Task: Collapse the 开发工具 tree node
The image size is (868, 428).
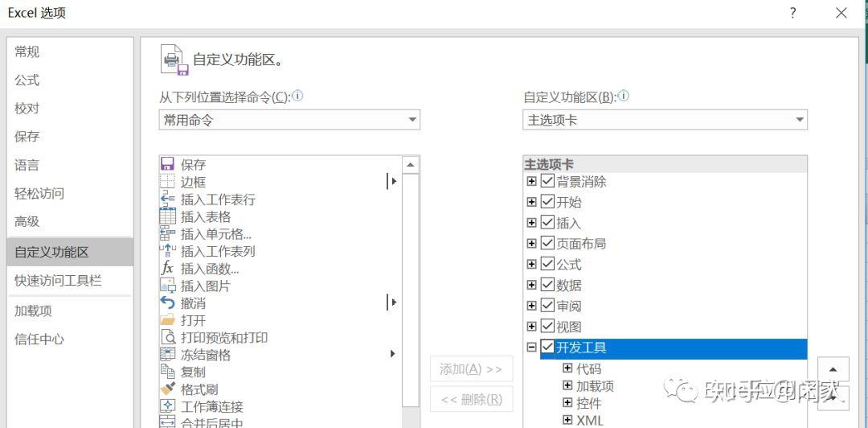Action: click(x=531, y=348)
